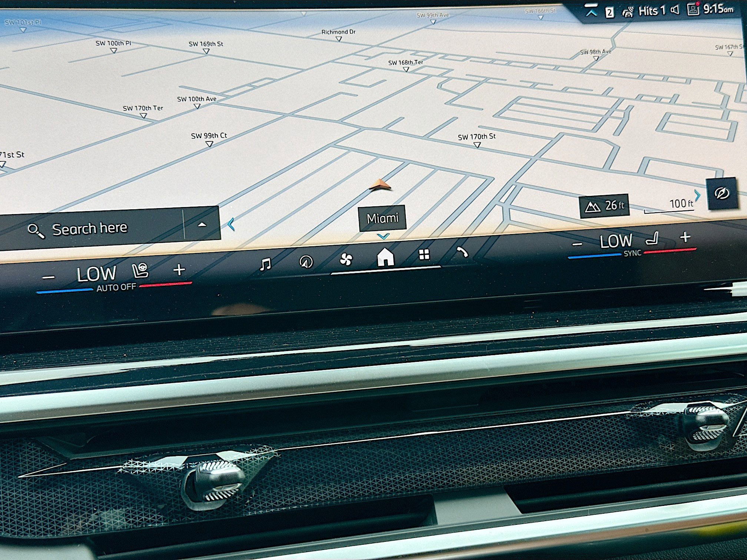
Task: Open driver profile icon with notification
Action: tap(693, 9)
